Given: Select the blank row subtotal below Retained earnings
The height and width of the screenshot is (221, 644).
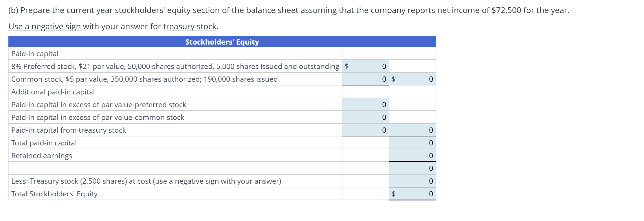Looking at the screenshot, I should [x=412, y=168].
